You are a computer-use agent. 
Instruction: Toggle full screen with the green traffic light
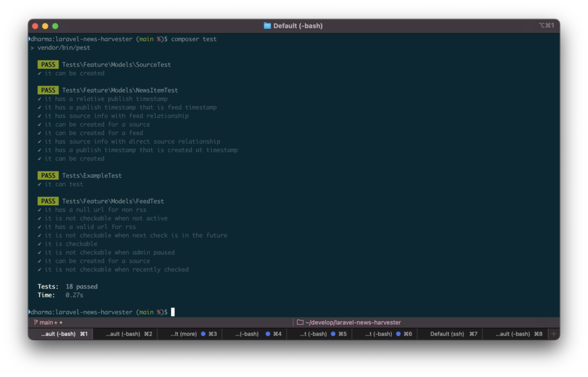(55, 25)
